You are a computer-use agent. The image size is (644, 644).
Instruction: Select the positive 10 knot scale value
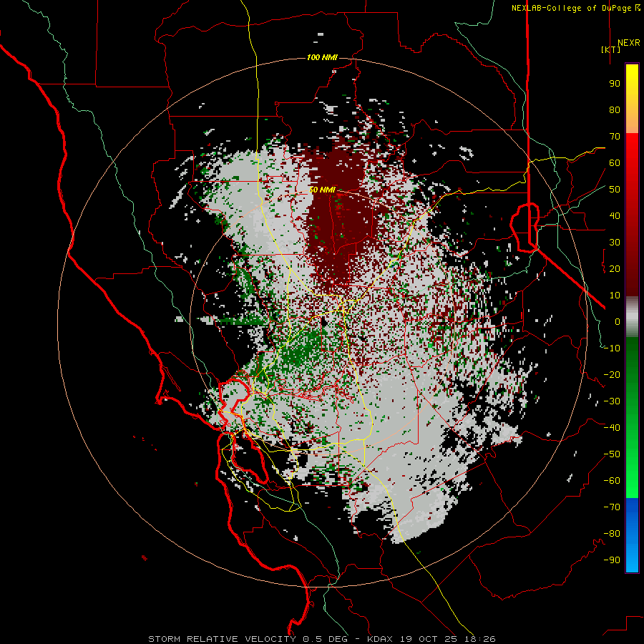(615, 296)
